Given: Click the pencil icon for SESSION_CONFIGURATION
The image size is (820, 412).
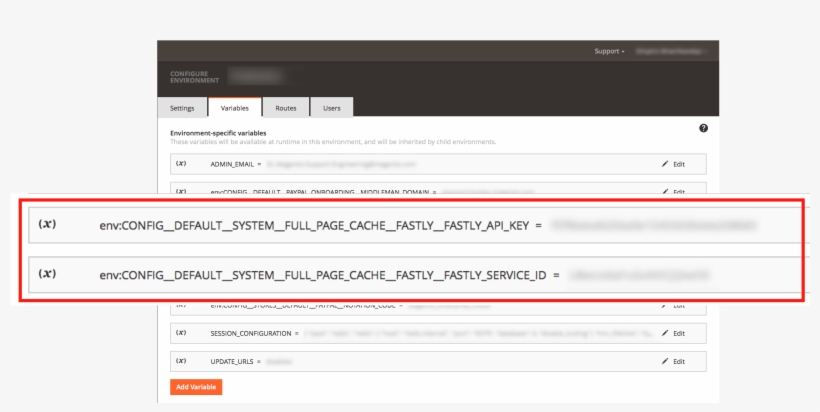Looking at the screenshot, I should tap(665, 333).
